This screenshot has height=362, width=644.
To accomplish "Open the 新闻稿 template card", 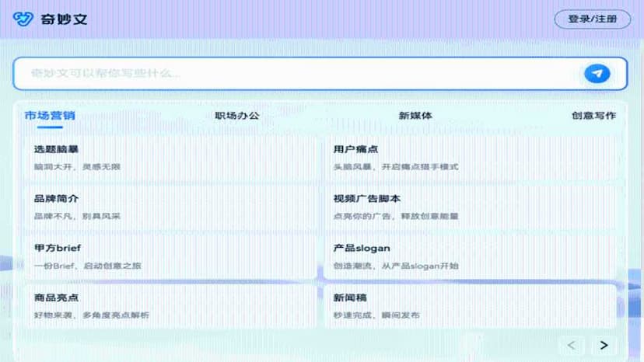I will click(471, 307).
